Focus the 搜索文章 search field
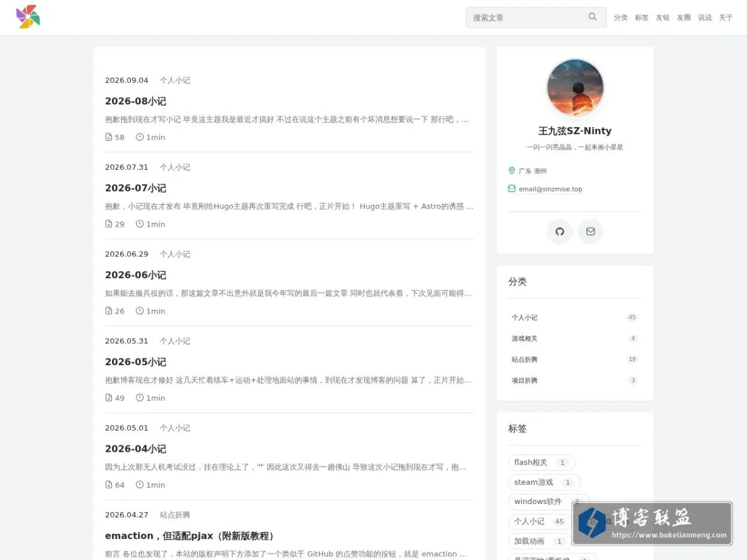 [x=536, y=17]
